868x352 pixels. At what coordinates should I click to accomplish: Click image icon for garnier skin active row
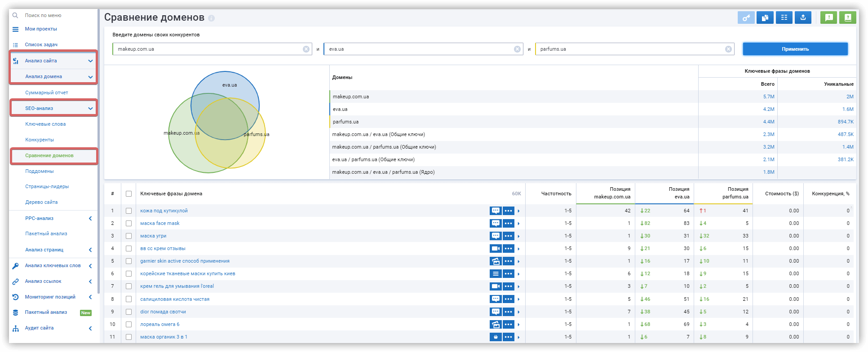496,261
